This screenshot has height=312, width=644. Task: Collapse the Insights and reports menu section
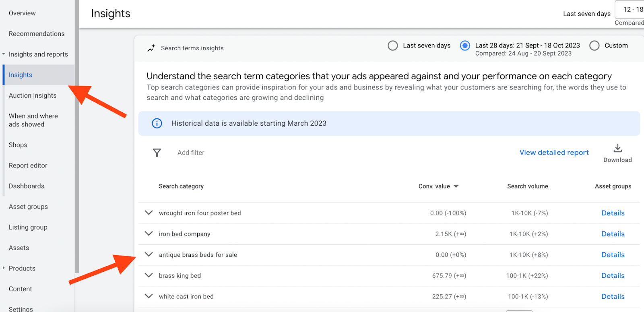tap(4, 54)
